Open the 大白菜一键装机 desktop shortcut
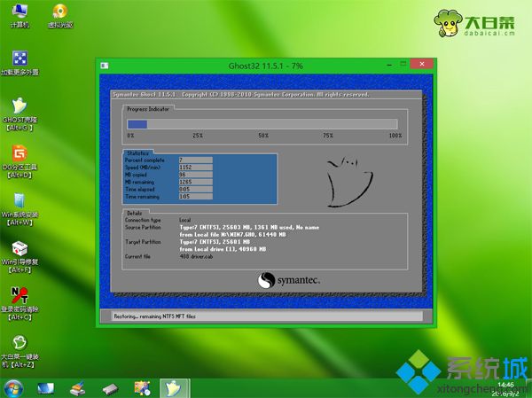This screenshot has width=532, height=398. click(18, 344)
